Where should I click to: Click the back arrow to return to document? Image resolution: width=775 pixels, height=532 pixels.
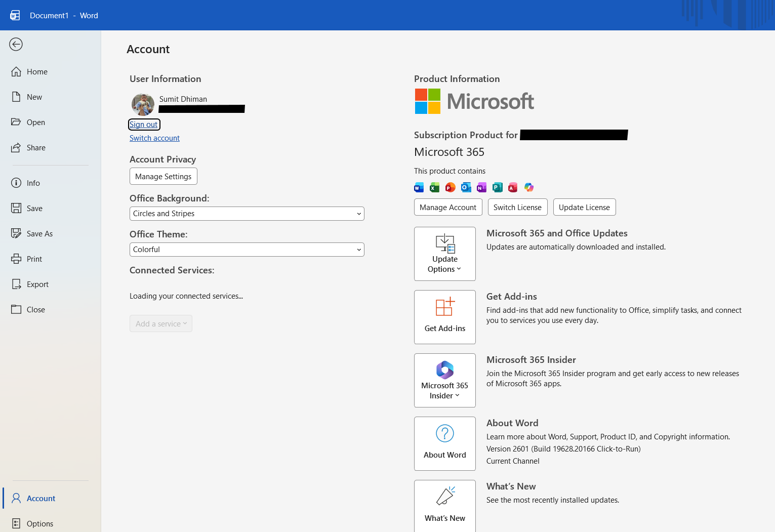click(16, 45)
